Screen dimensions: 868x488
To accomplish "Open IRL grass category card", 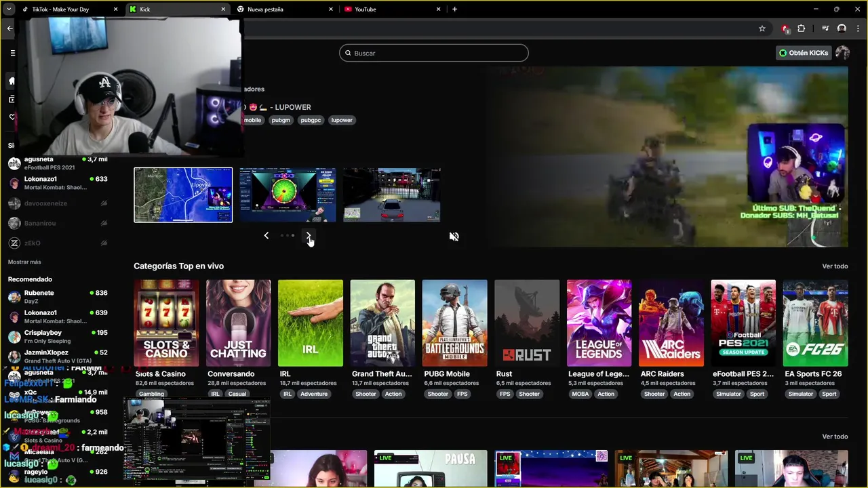I will pos(310,323).
